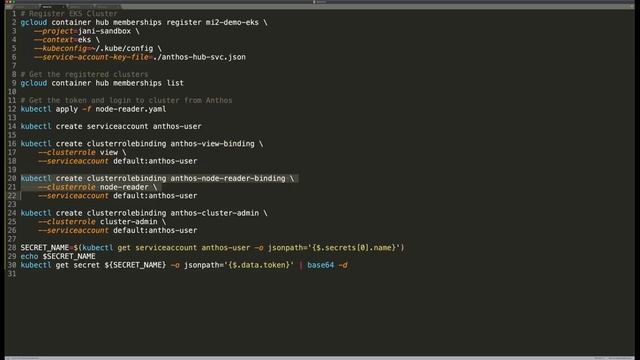640x360 pixels.
Task: Click the '--clusterrole node-reader' line
Action: point(98,187)
